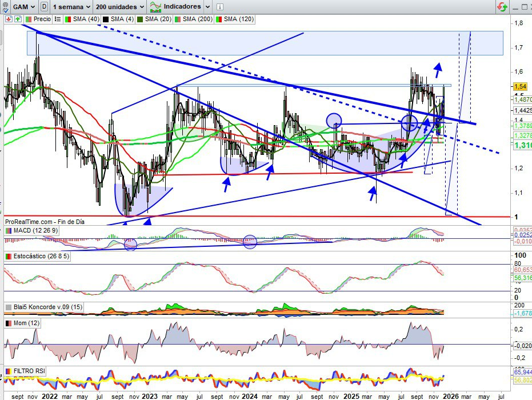Click the MACD color icon

point(9,231)
